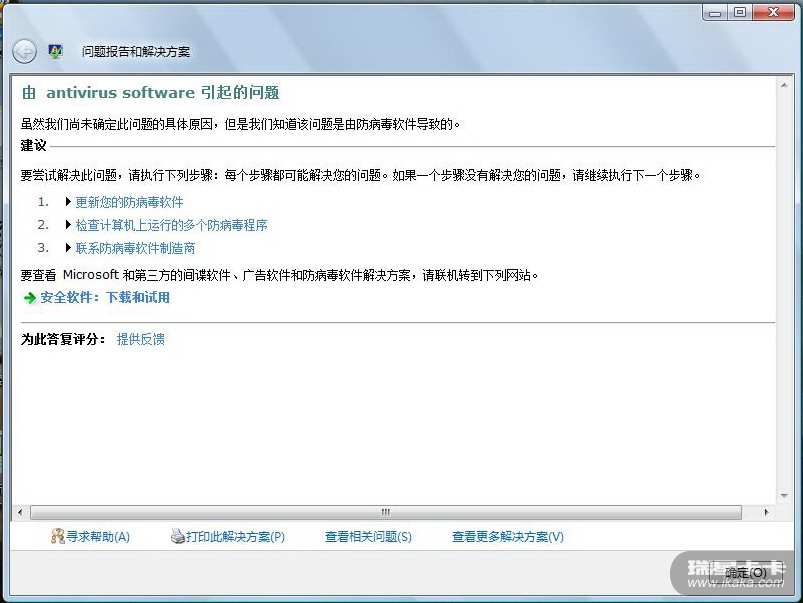803x603 pixels.
Task: Expand the 联系防病毒软件制造商 step triangle
Action: [68, 248]
